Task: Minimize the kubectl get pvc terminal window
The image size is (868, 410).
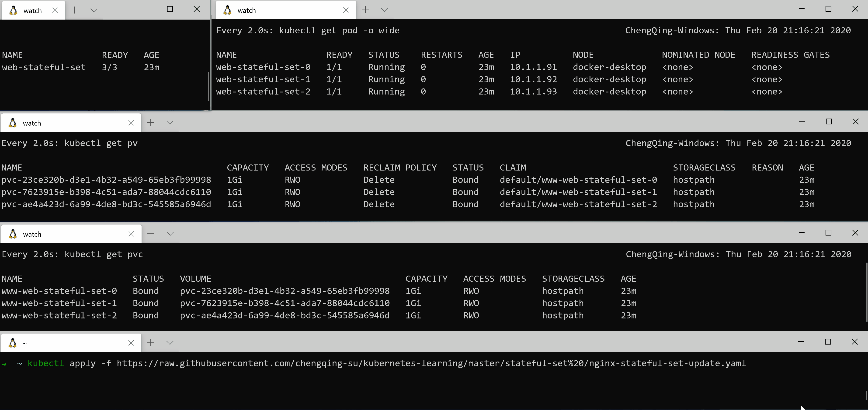Action: (802, 232)
